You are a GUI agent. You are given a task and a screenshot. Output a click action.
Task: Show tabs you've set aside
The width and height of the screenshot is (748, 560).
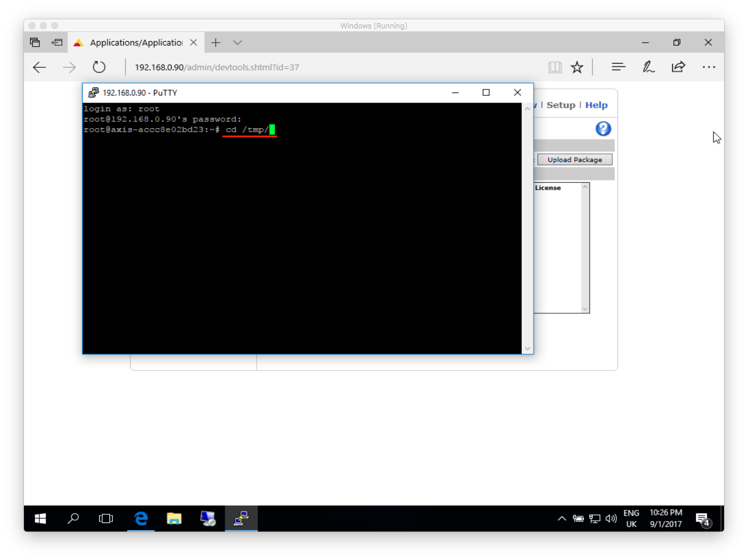[35, 43]
